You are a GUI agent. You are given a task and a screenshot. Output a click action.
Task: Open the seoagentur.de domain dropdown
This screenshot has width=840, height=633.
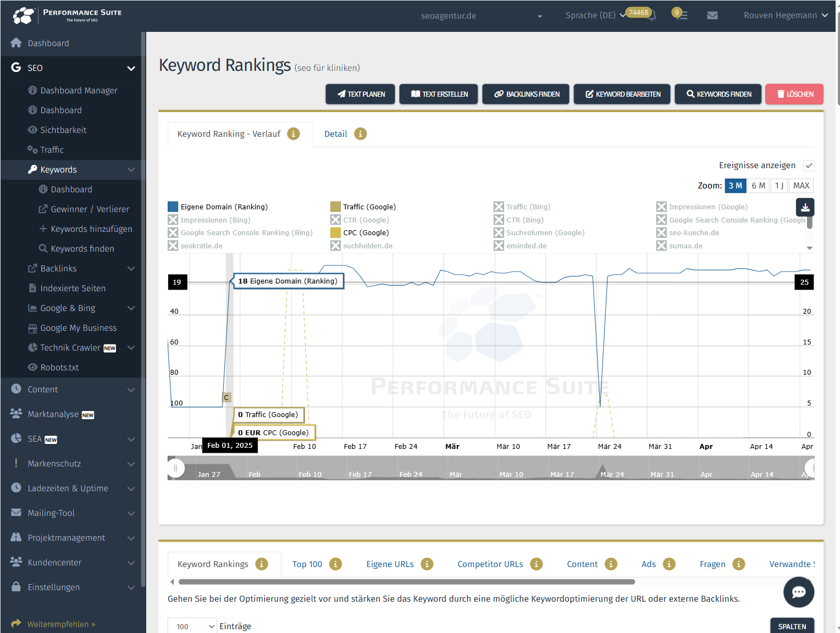(482, 16)
